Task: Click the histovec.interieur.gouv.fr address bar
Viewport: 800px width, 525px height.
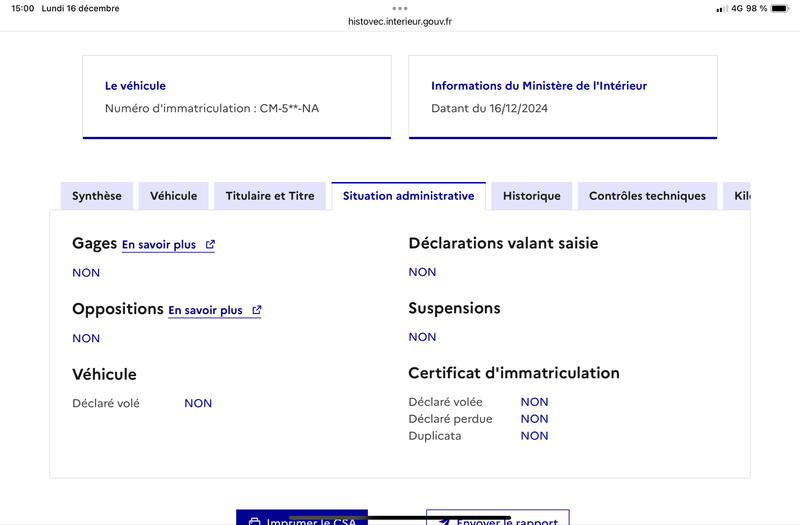Action: tap(399, 21)
